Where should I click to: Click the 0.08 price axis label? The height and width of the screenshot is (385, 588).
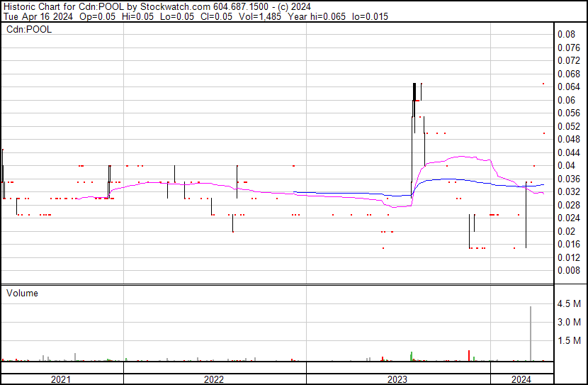(566, 35)
